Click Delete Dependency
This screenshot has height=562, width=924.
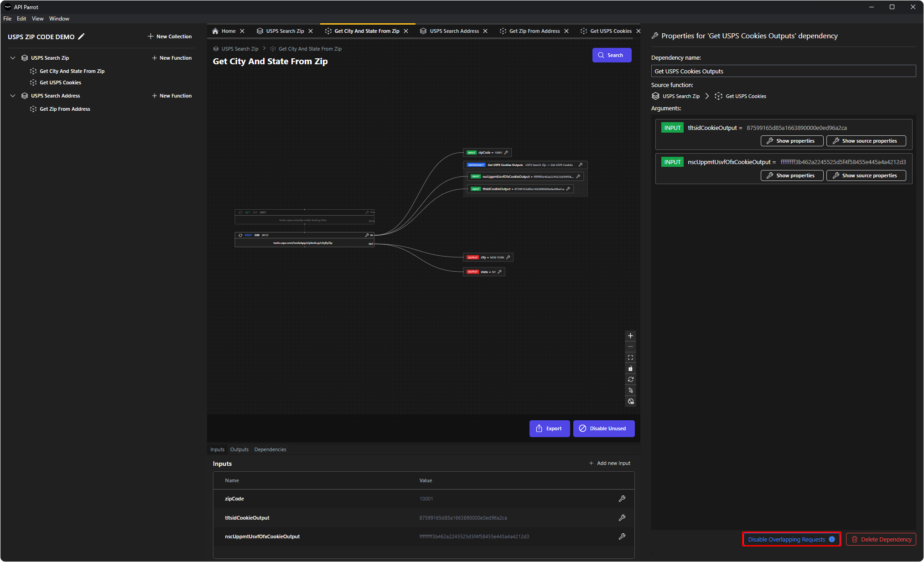pos(881,539)
